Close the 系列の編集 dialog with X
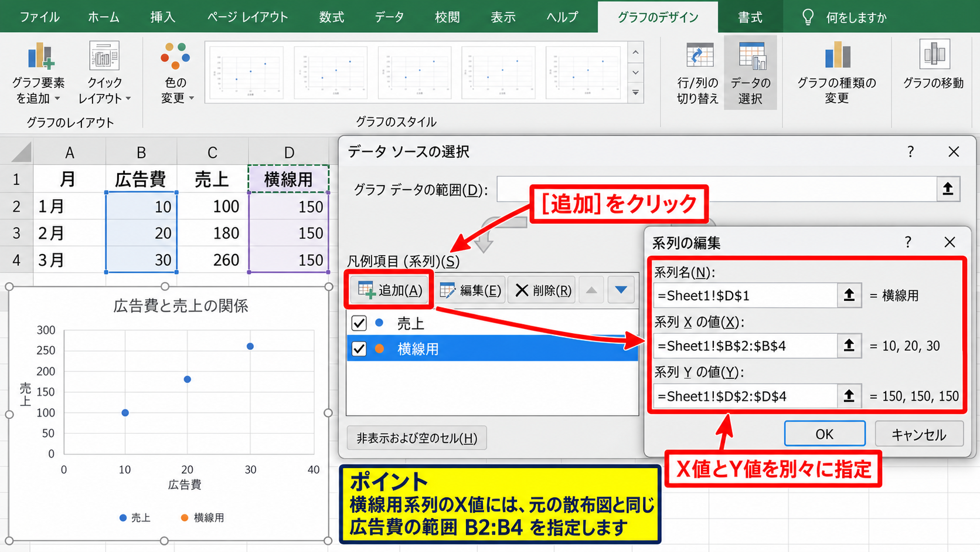The image size is (980, 552). click(x=950, y=242)
